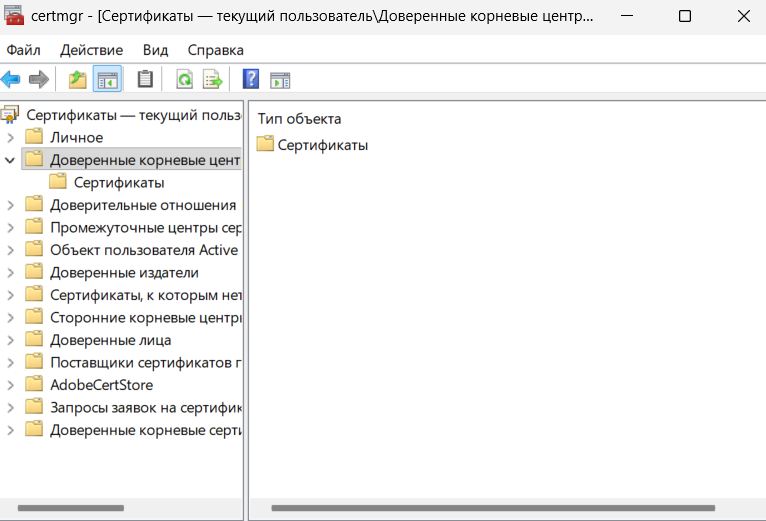Select root node Сертификаты — текущий пользователь
The image size is (766, 521).
pyautogui.click(x=133, y=115)
